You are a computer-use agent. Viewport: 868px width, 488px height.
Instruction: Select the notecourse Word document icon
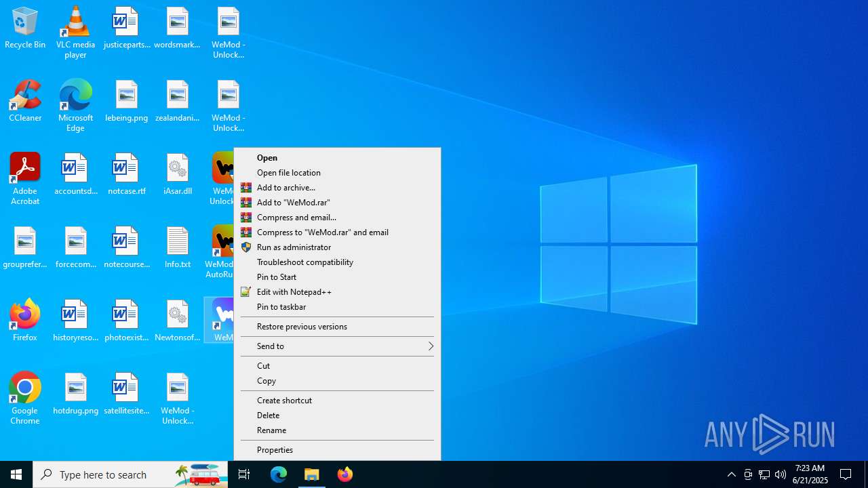[x=126, y=248]
